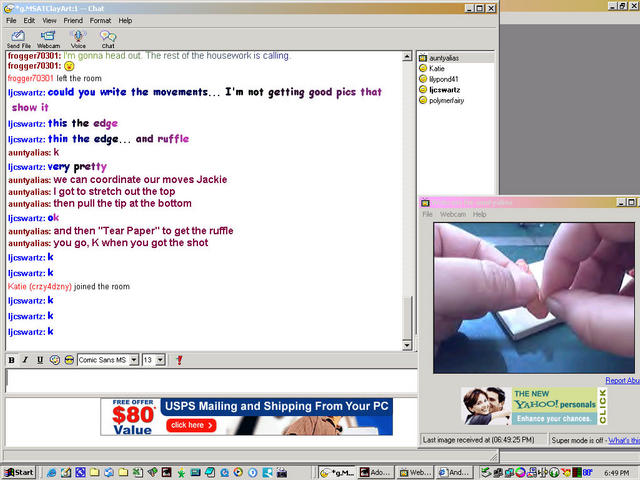Launch Internet Explorer from quick launch
The height and width of the screenshot is (480, 640).
click(x=51, y=473)
